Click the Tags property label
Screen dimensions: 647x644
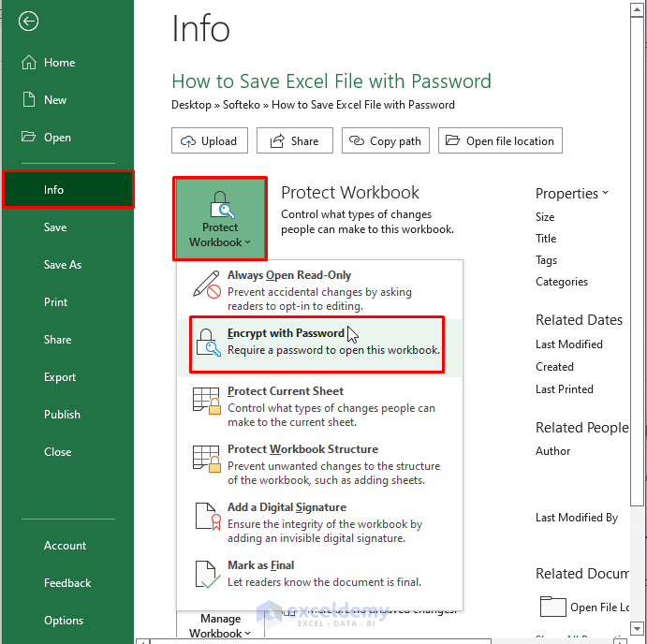click(x=546, y=260)
